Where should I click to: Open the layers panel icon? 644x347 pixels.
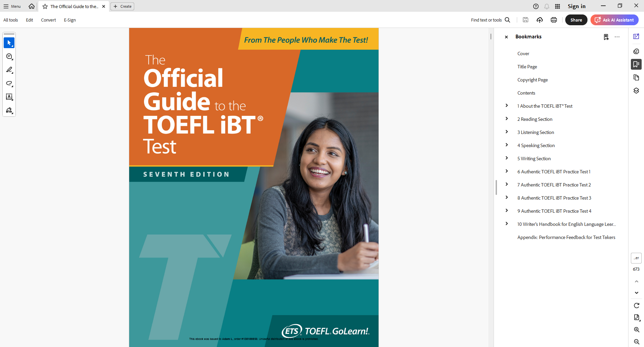point(636,91)
